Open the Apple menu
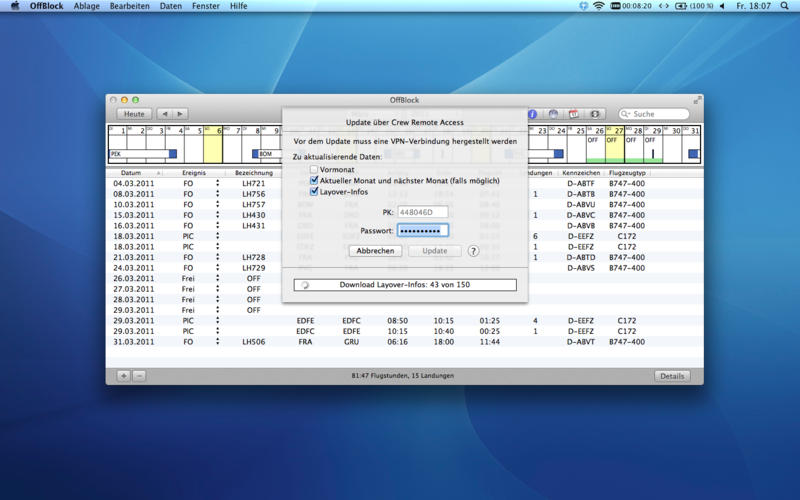Viewport: 800px width, 500px height. coord(15,6)
